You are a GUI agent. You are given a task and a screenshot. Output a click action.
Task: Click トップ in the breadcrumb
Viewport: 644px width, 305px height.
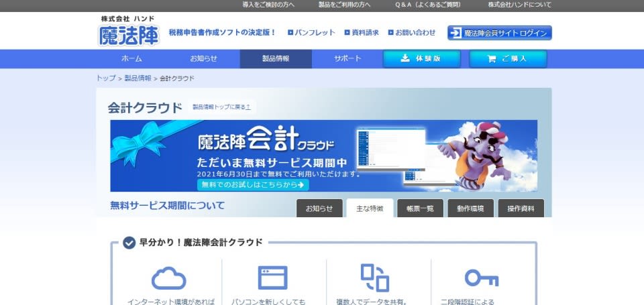(x=106, y=78)
